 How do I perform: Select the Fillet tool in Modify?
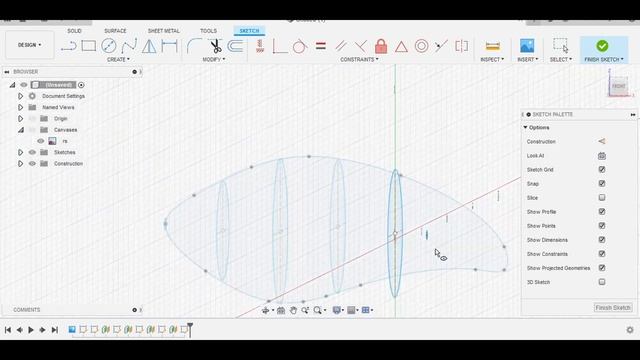194,46
